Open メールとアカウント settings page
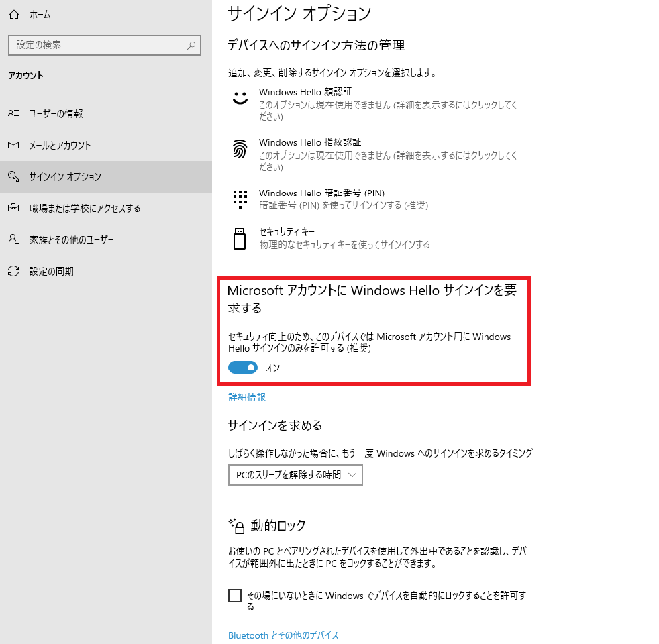Image resolution: width=659 pixels, height=644 pixels. pyautogui.click(x=106, y=145)
